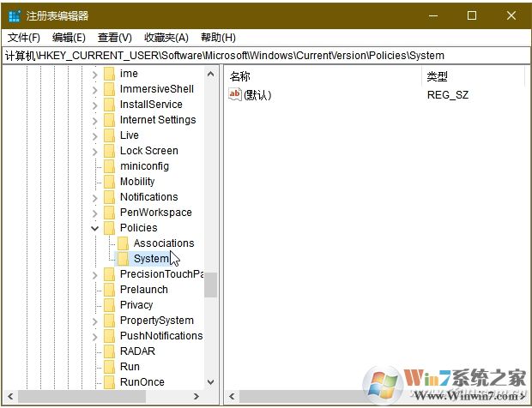
Task: Click the registry path address bar
Action: coord(266,55)
